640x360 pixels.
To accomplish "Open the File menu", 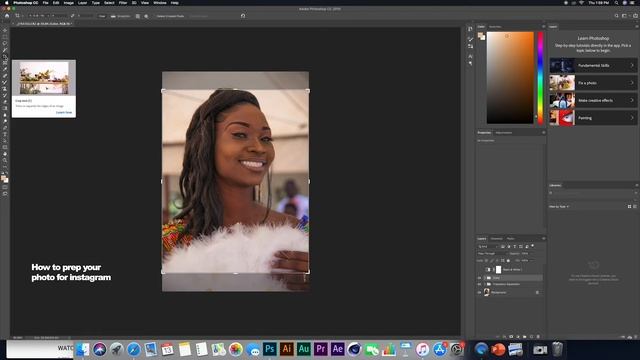I will tap(46, 2).
